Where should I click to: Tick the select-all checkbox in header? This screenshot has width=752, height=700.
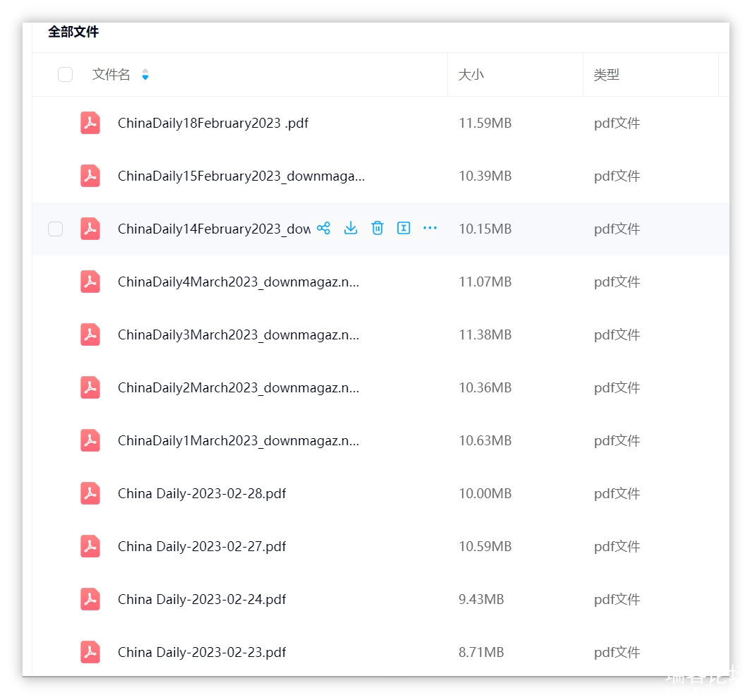tap(65, 75)
